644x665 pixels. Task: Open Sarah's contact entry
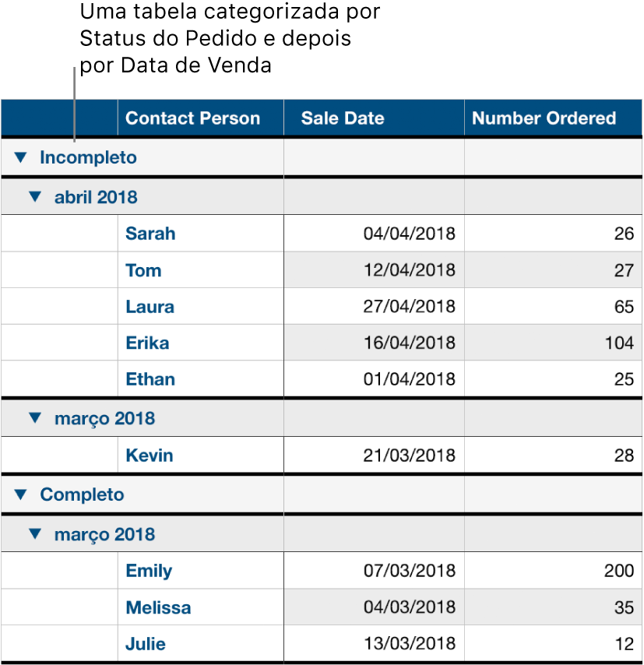click(x=150, y=234)
